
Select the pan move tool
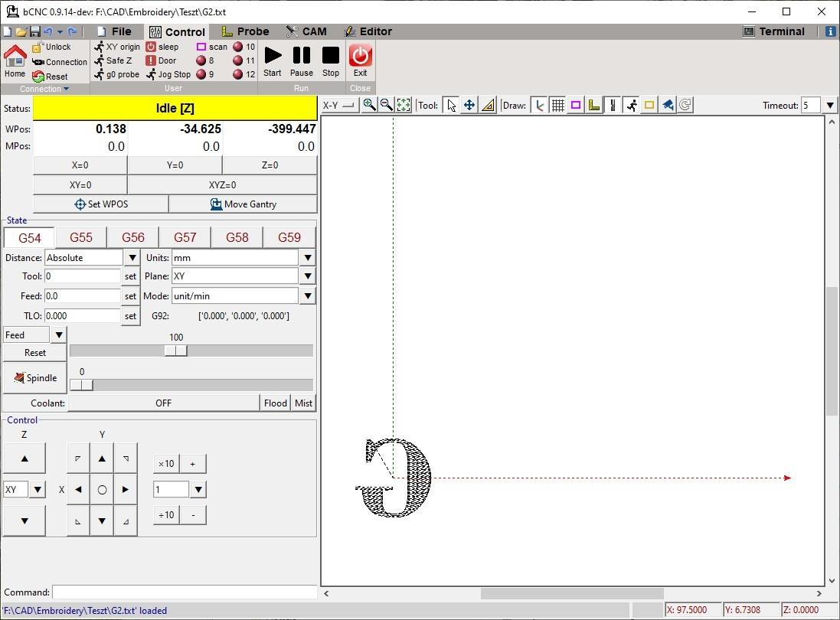[x=469, y=105]
